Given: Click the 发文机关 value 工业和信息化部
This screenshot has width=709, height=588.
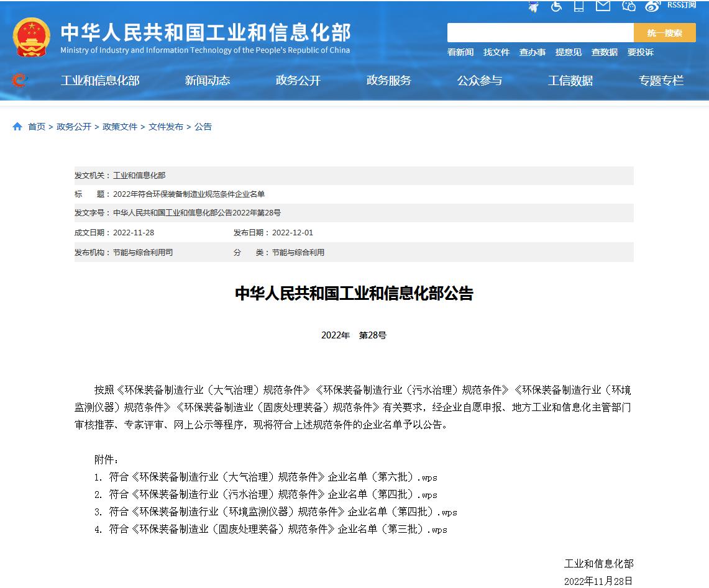Looking at the screenshot, I should [139, 175].
